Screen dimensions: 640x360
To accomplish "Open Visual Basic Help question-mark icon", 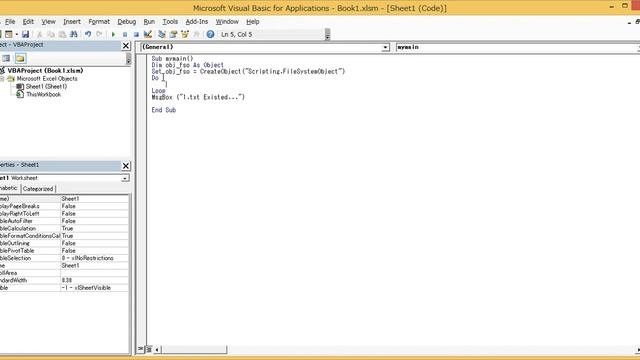I will tap(210, 35).
